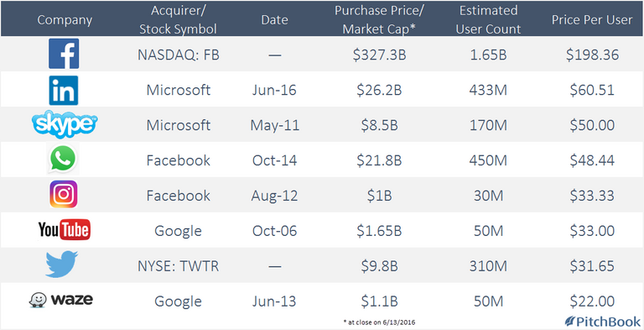
Task: Click the NYSE: TWTR cell
Action: point(179,266)
